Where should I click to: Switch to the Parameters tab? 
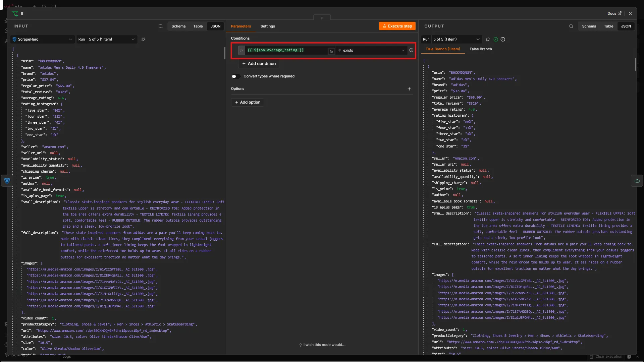pyautogui.click(x=241, y=26)
